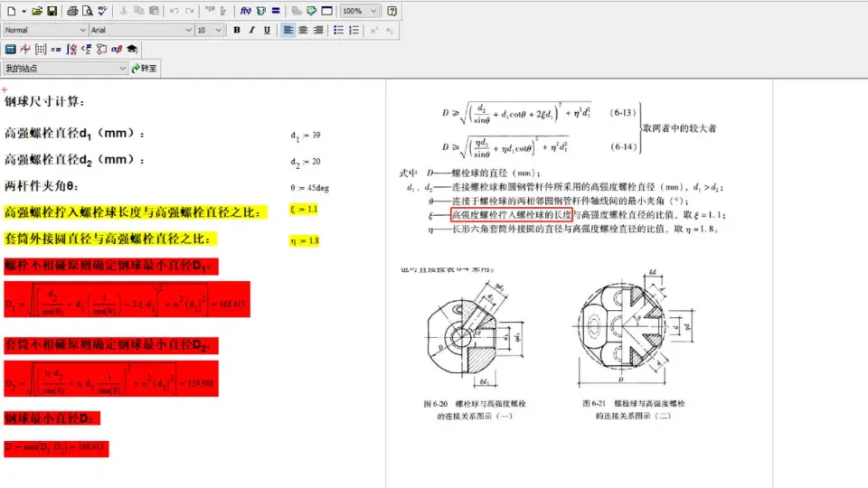Copy the selection using the Copy icon
Image resolution: width=868 pixels, height=488 pixels.
pos(139,11)
